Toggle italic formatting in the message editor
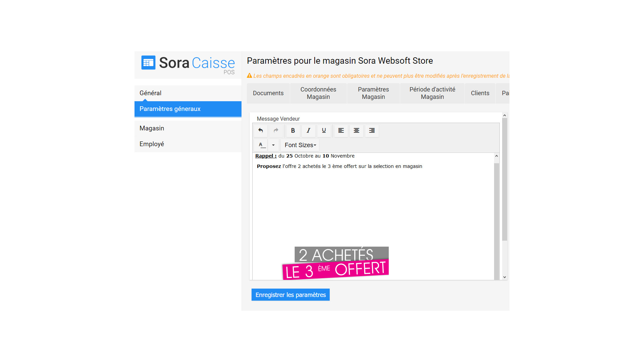Screen dimensions: 644x362 [308, 131]
